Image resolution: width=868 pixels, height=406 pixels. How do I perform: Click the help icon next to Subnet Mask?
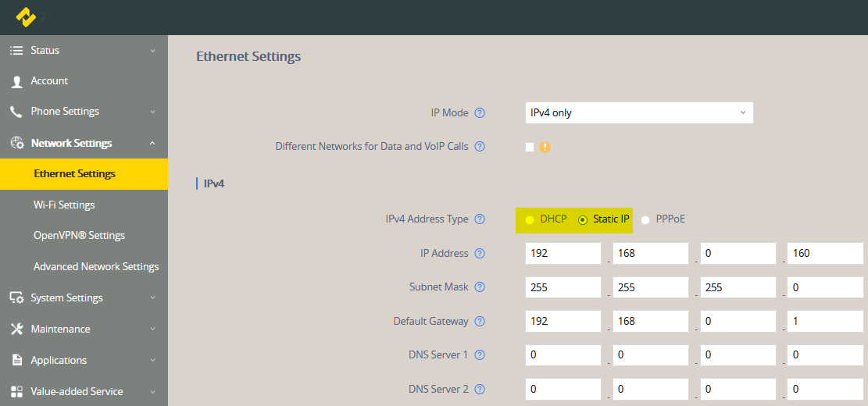(480, 287)
